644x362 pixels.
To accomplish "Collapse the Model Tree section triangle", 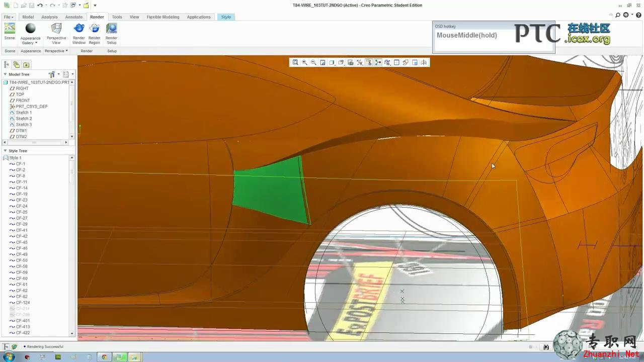I will [5, 74].
